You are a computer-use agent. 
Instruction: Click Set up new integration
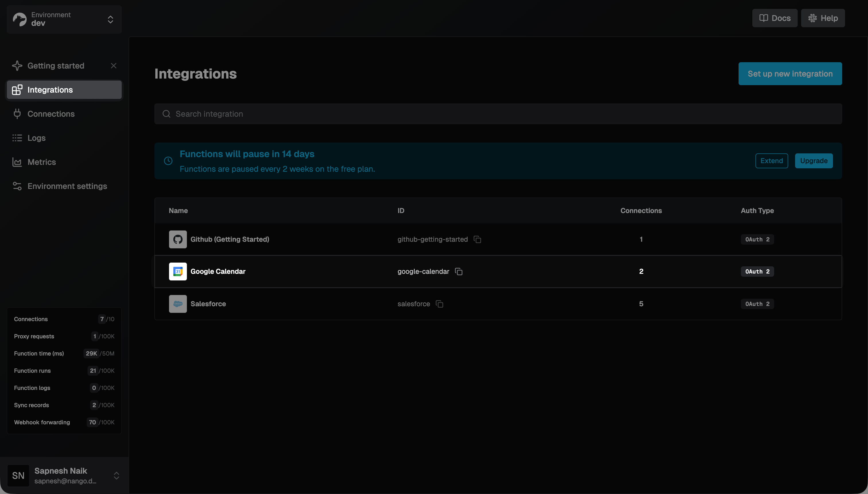(x=790, y=74)
